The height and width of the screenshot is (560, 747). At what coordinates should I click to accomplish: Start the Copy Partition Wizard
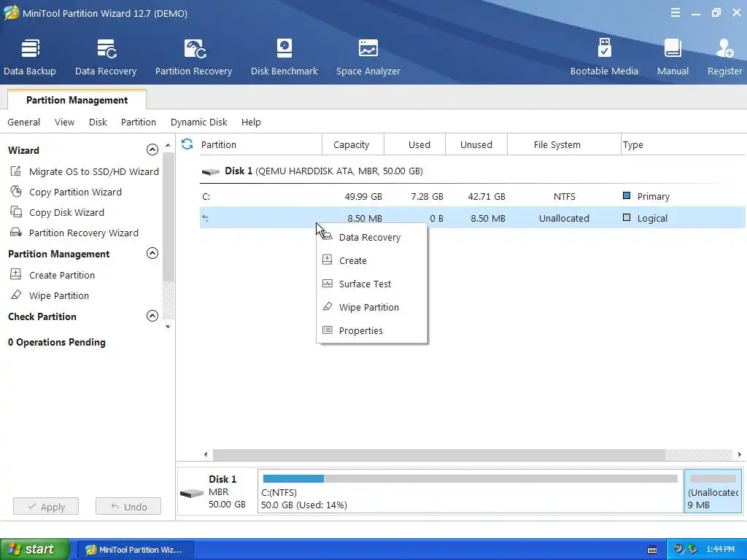pos(66,192)
